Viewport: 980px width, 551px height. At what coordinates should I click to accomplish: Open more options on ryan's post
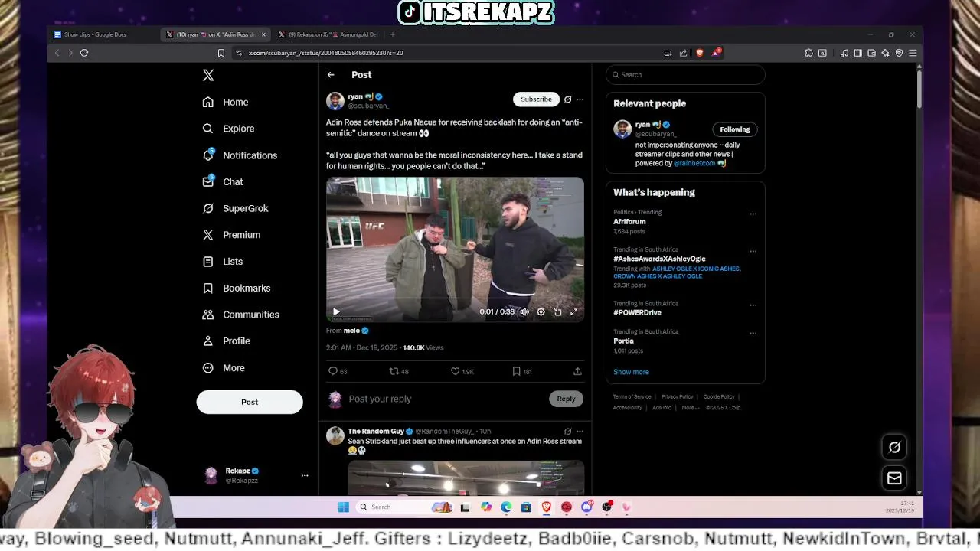[580, 99]
